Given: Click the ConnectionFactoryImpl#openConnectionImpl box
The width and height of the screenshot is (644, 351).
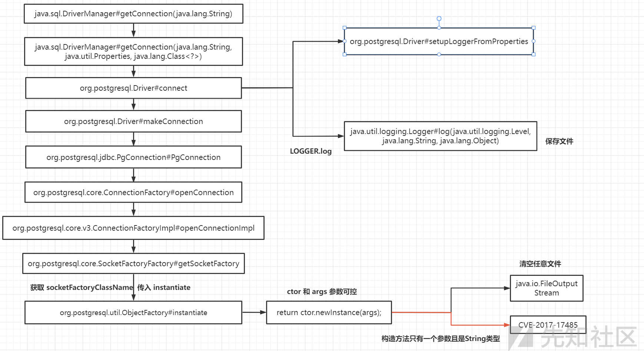Looking at the screenshot, I should 133,228.
